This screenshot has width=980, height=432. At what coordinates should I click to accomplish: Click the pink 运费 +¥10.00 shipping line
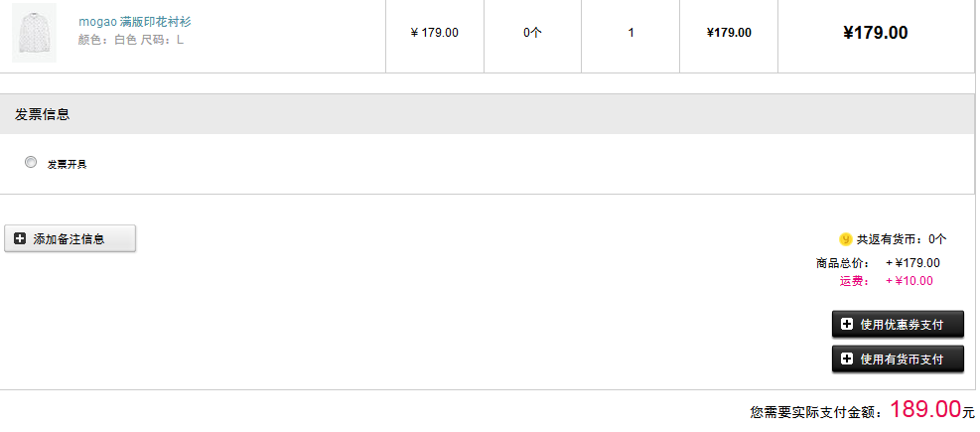887,281
